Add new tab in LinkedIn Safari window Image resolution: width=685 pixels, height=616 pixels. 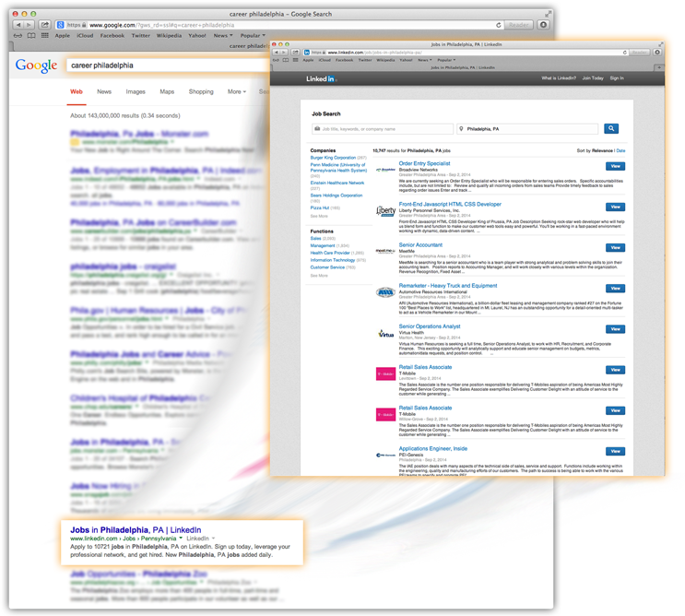[x=659, y=67]
